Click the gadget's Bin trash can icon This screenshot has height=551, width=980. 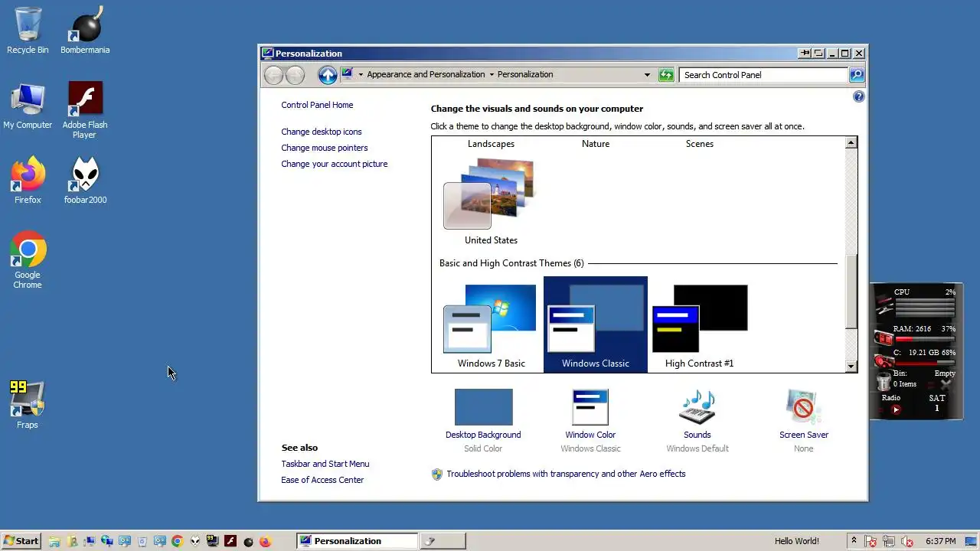(884, 382)
